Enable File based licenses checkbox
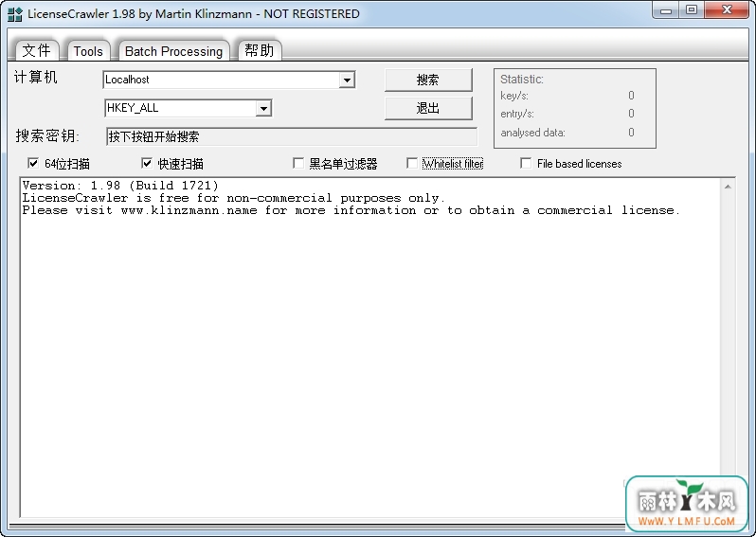Image resolution: width=756 pixels, height=537 pixels. tap(526, 164)
